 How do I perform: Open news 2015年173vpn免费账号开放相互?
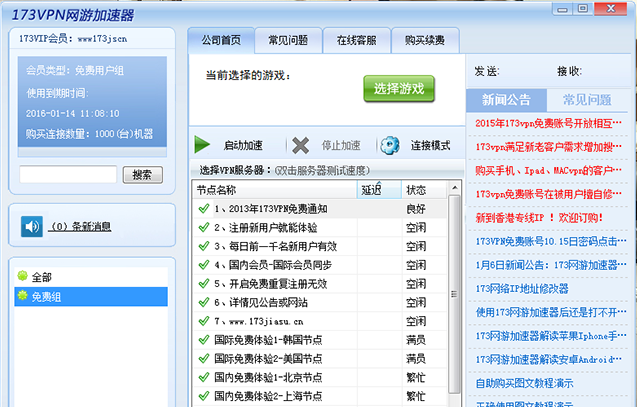pos(548,123)
